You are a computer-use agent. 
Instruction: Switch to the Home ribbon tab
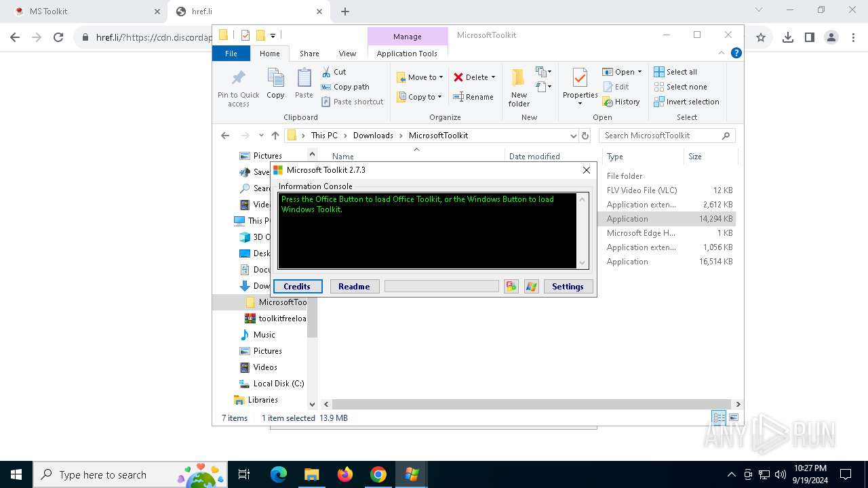(x=269, y=54)
